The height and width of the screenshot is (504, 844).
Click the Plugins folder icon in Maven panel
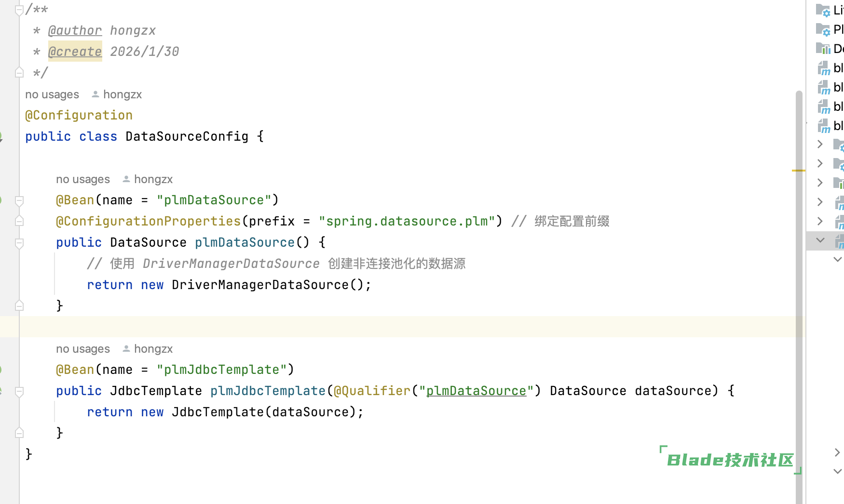823,29
